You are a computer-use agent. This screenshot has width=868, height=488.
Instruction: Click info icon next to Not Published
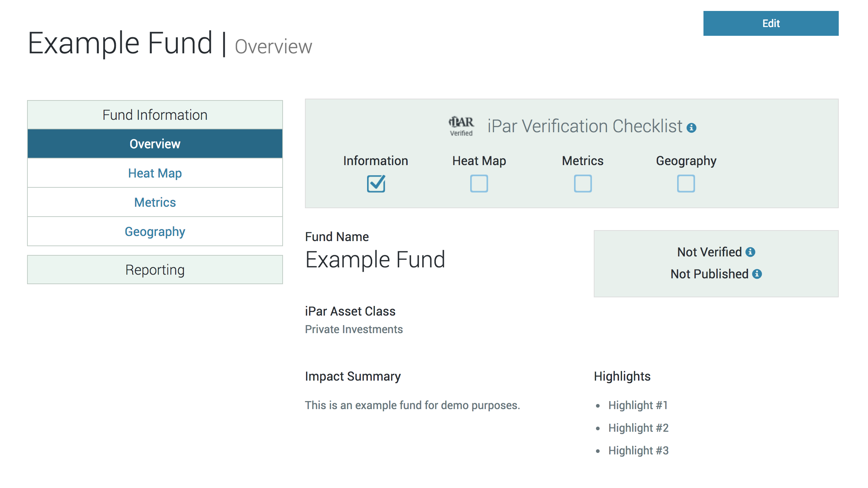tap(757, 274)
